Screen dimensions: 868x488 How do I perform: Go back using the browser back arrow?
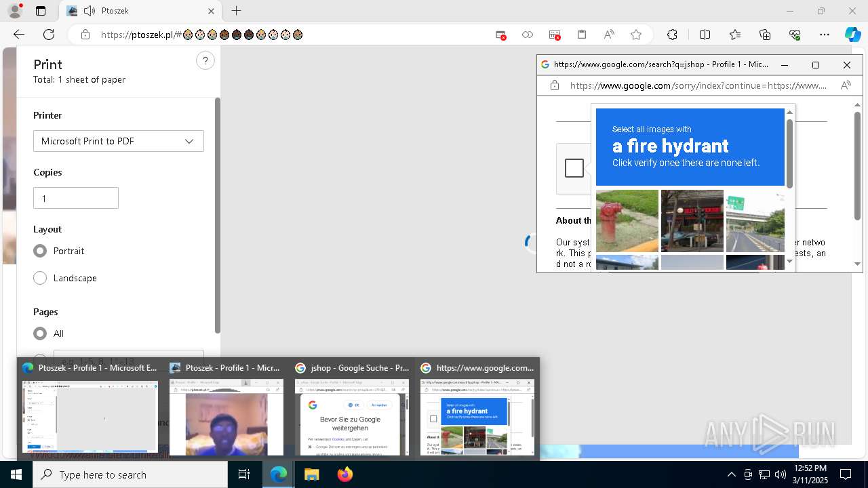(x=19, y=35)
